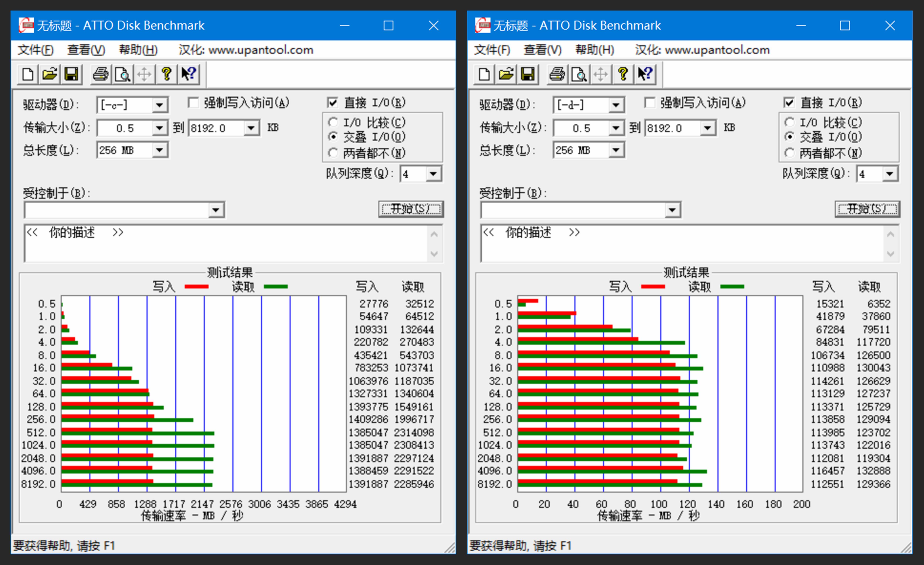Open the 文件(F) menu
Image resolution: width=924 pixels, height=565 pixels.
[36, 50]
